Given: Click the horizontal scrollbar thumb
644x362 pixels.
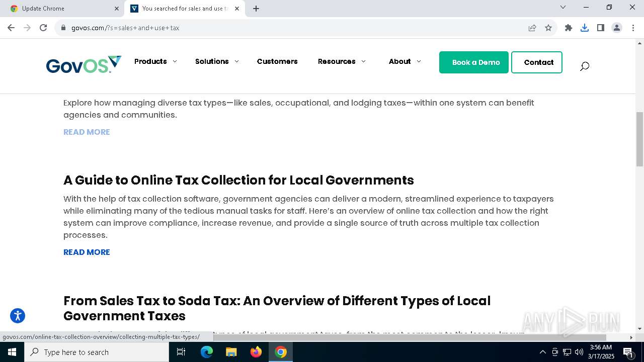Looking at the screenshot, I should point(410,337).
